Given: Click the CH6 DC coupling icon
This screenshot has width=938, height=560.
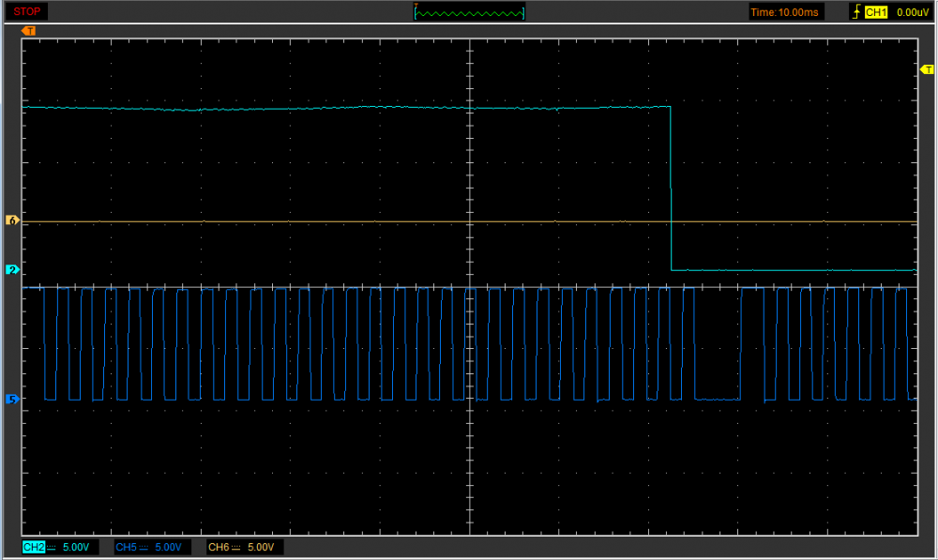Looking at the screenshot, I should [x=235, y=547].
